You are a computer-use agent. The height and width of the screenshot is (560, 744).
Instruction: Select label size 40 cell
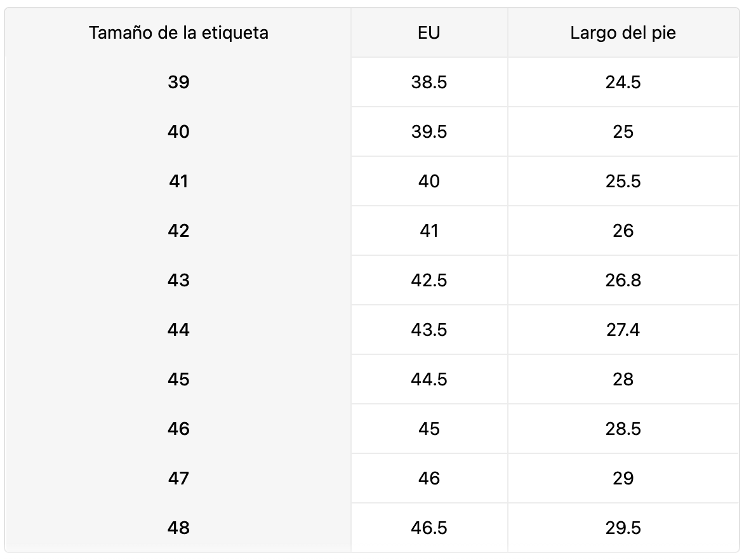click(x=178, y=131)
